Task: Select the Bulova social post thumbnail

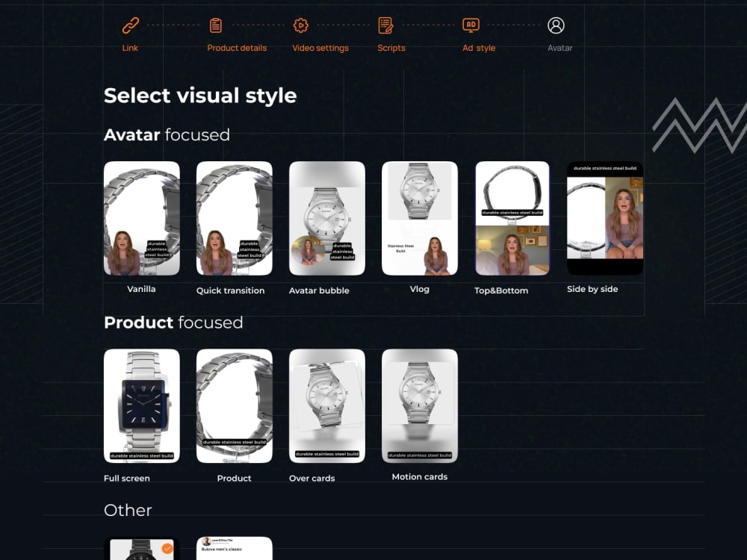Action: tap(235, 549)
